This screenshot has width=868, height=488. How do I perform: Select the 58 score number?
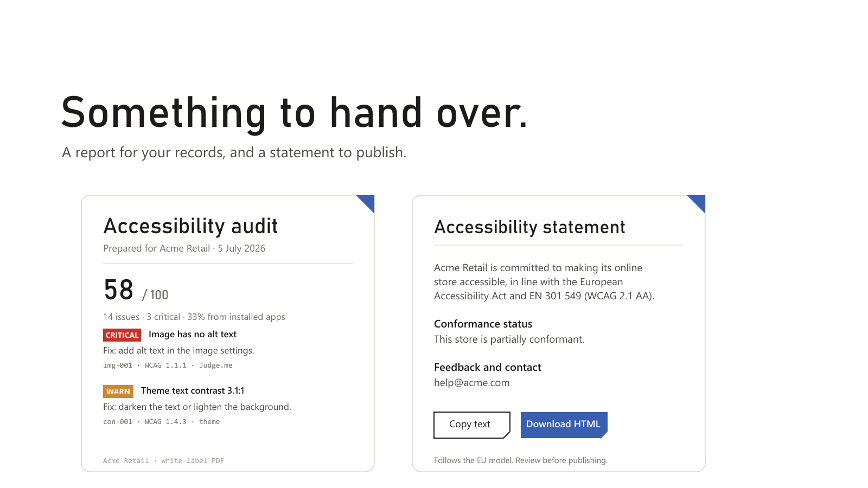[119, 290]
